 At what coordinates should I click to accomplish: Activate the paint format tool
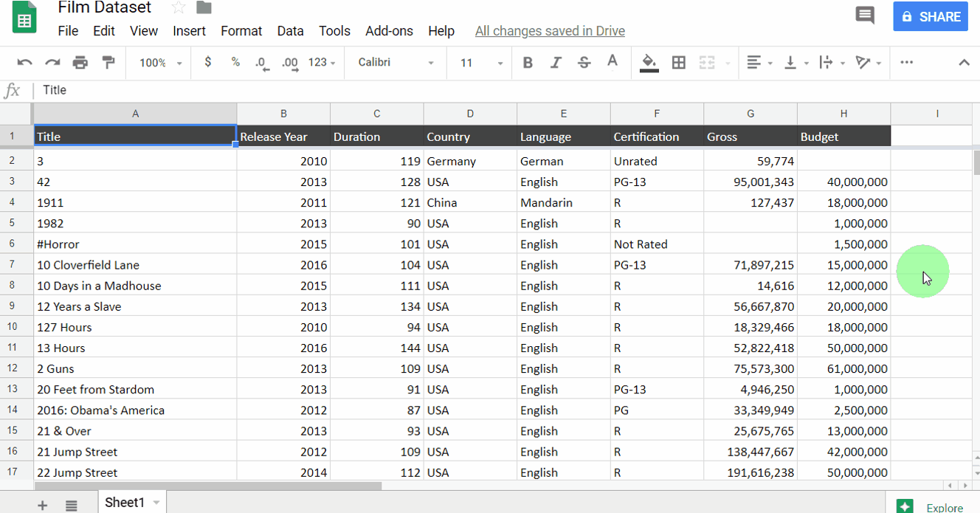(x=108, y=63)
